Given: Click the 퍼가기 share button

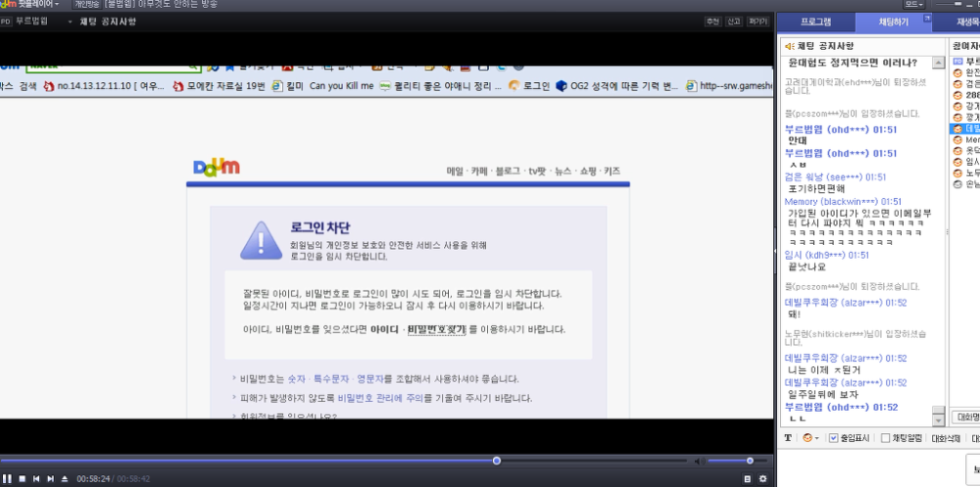Looking at the screenshot, I should coord(758,22).
